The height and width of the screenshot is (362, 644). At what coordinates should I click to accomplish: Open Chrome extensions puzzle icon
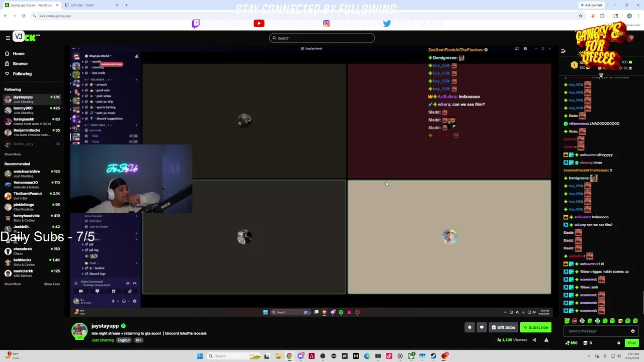pos(602,16)
